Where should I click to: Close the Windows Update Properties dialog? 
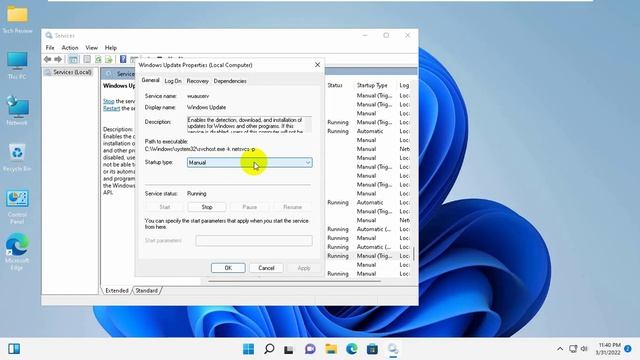tap(317, 65)
